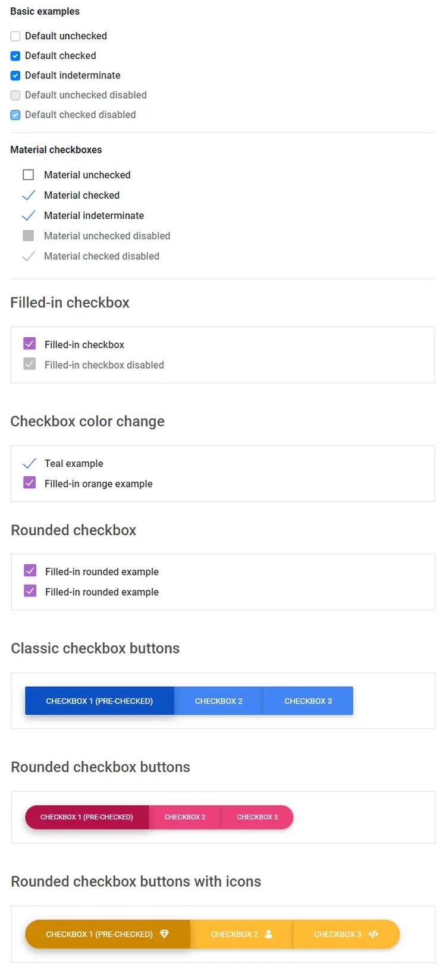The height and width of the screenshot is (980, 446).
Task: Click the pink CHECKBOX 2 rounded button
Action: tap(185, 817)
